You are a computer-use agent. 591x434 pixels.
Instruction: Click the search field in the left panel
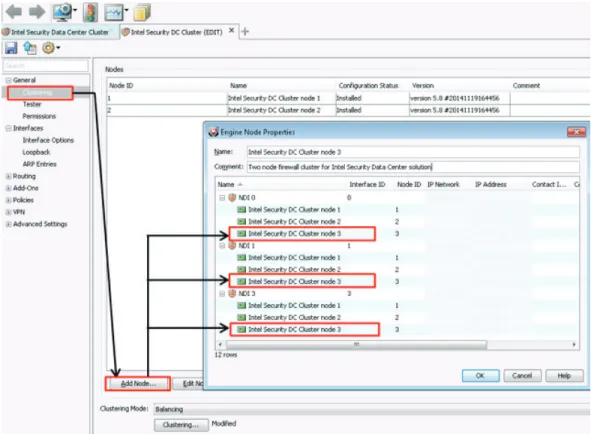[x=45, y=66]
